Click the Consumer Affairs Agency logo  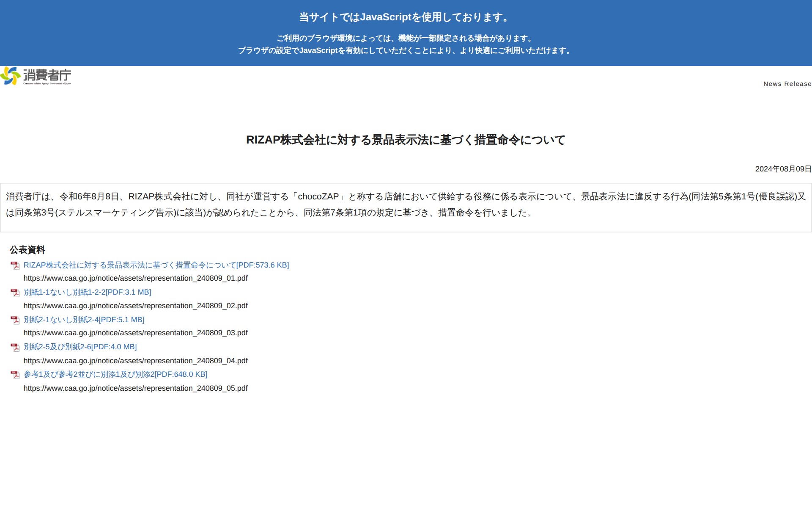(x=36, y=76)
